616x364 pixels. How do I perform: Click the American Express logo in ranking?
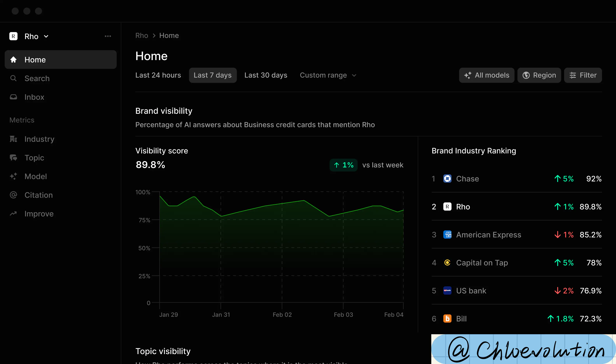[x=447, y=234]
